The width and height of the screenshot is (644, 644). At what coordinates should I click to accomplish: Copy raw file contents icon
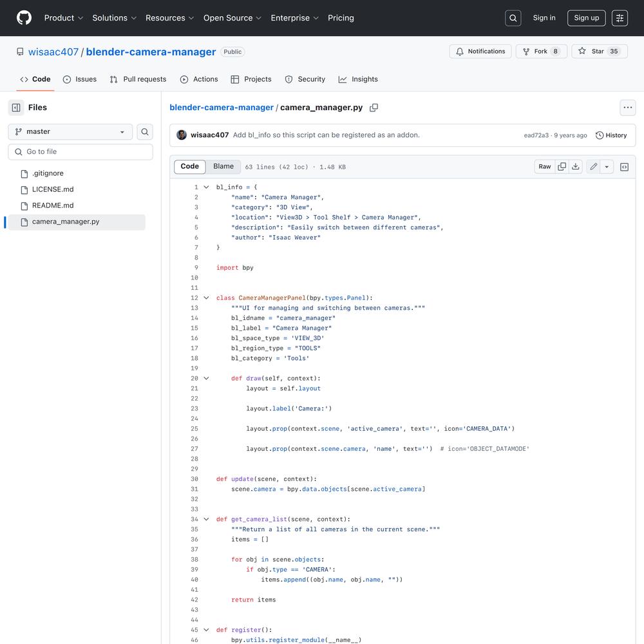click(562, 167)
